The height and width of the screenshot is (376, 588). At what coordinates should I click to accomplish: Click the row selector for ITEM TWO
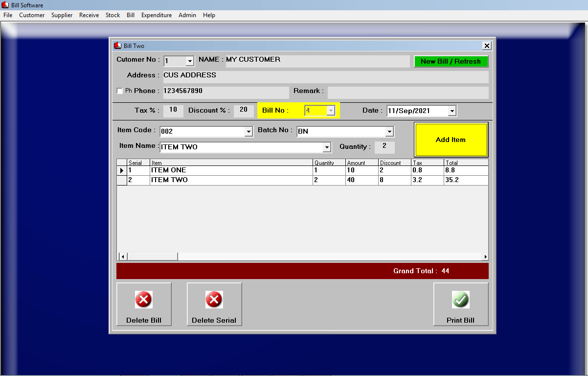coord(122,180)
